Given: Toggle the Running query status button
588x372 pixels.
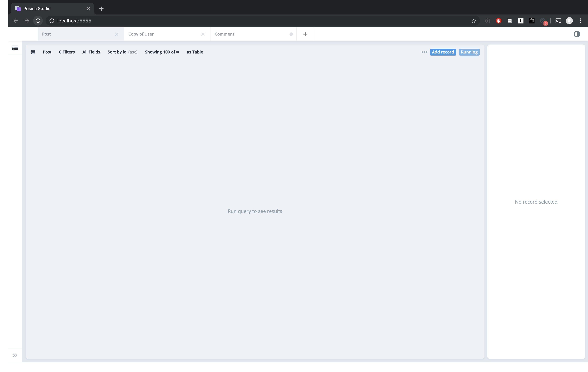Looking at the screenshot, I should (469, 52).
